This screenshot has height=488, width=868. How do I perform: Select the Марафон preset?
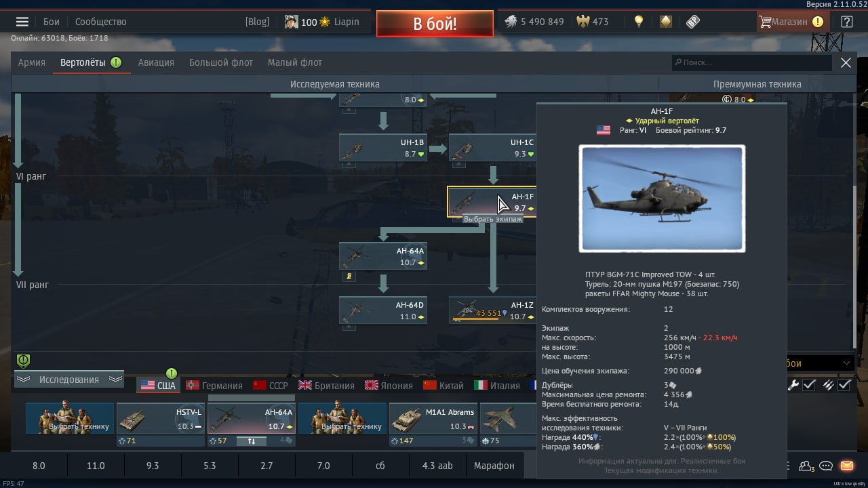coord(494,466)
